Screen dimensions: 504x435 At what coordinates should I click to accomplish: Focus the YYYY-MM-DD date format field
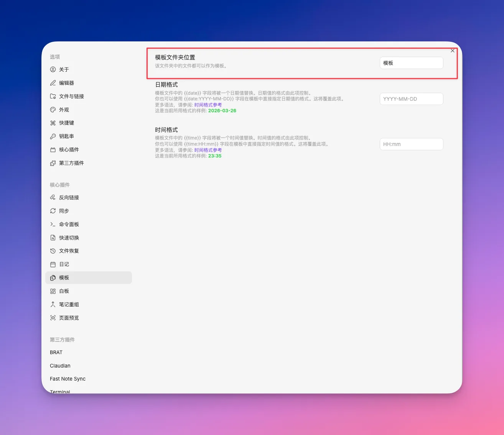(x=412, y=99)
